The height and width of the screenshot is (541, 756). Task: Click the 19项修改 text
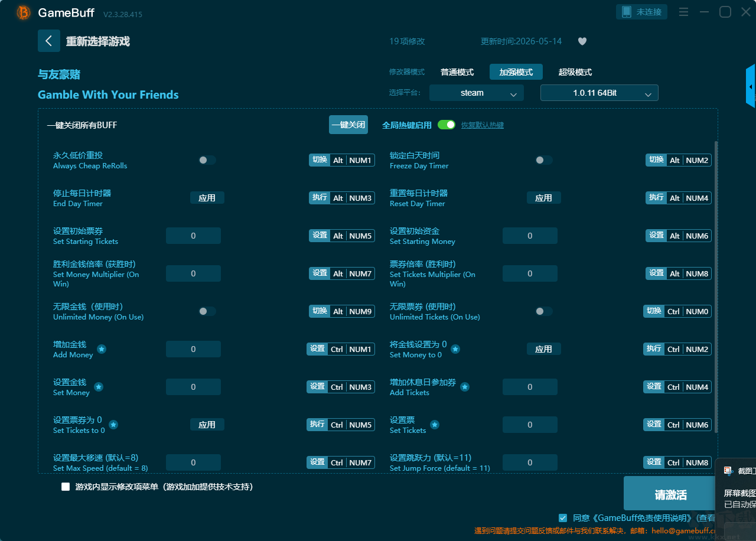(407, 41)
